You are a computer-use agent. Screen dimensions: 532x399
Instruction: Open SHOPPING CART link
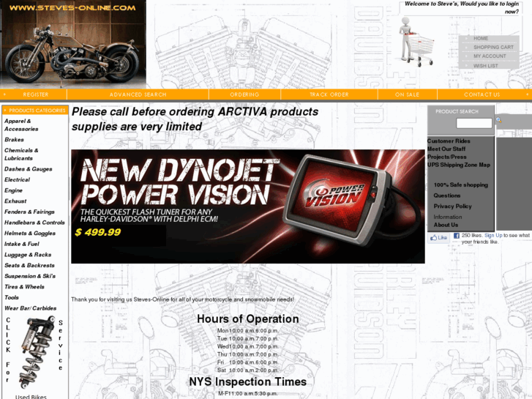pyautogui.click(x=494, y=47)
